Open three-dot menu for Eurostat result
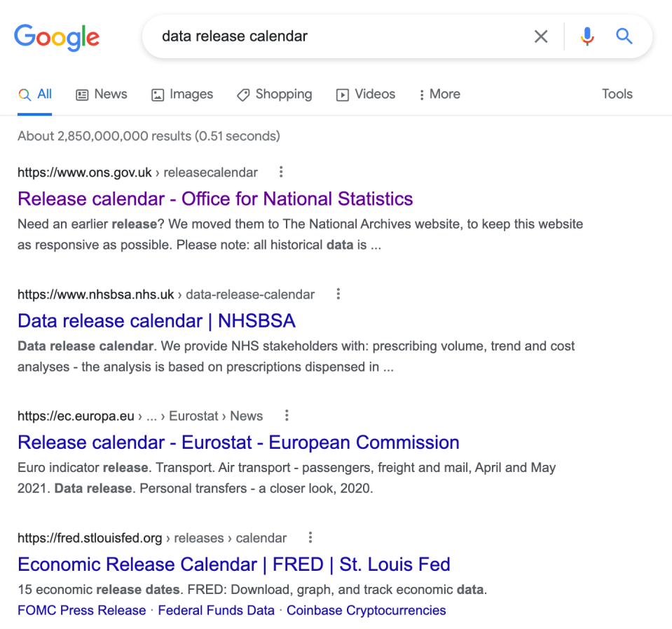This screenshot has width=672, height=629. [287, 416]
